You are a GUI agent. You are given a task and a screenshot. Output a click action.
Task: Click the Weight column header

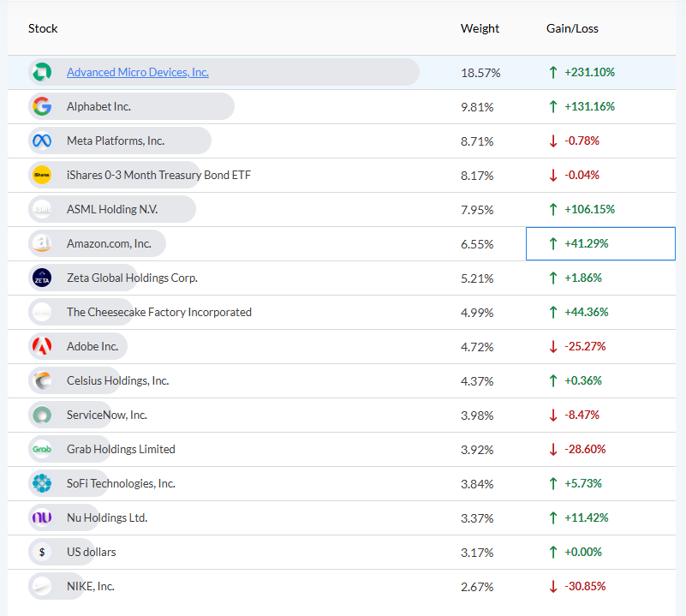coord(480,28)
